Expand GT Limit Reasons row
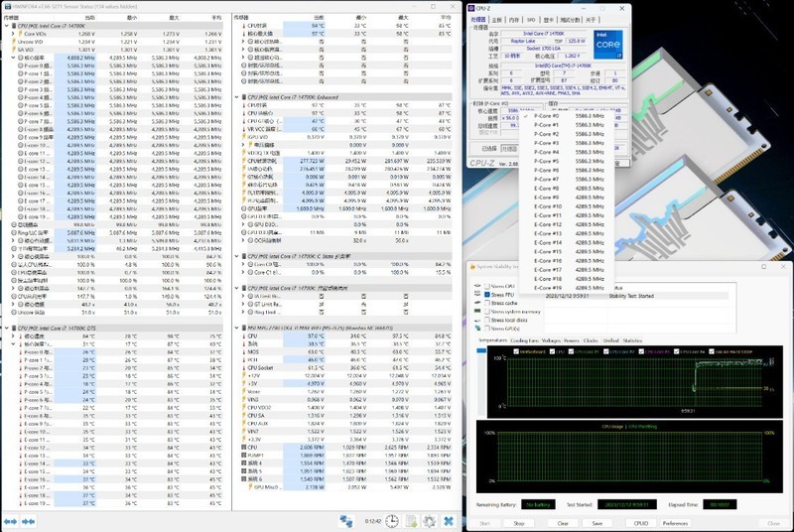Image resolution: width=794 pixels, height=532 pixels. [x=243, y=305]
